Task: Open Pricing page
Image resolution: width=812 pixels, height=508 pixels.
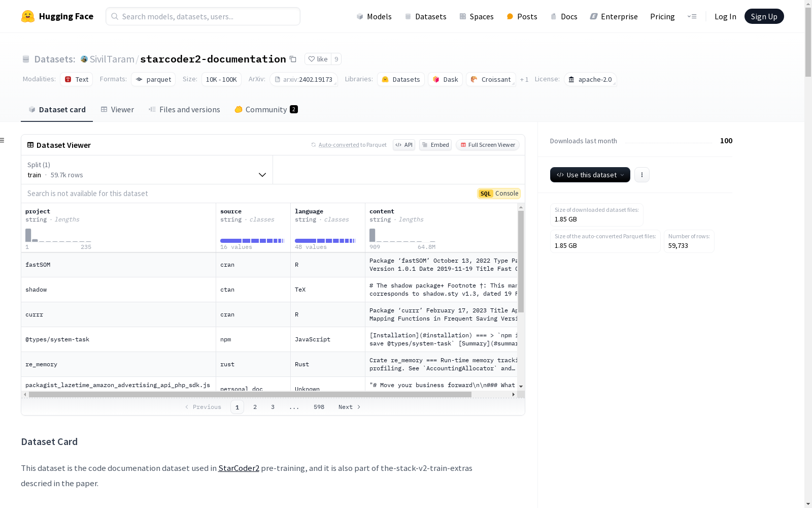Action: click(x=662, y=16)
